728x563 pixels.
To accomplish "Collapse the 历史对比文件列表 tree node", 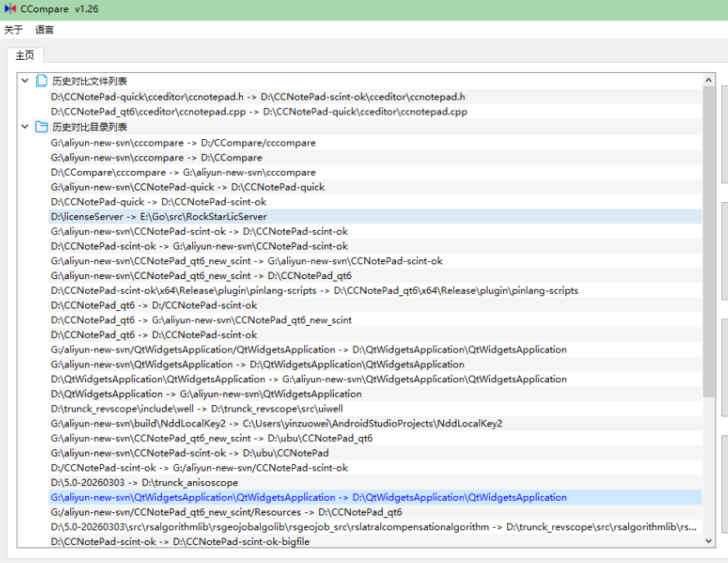I will (25, 81).
